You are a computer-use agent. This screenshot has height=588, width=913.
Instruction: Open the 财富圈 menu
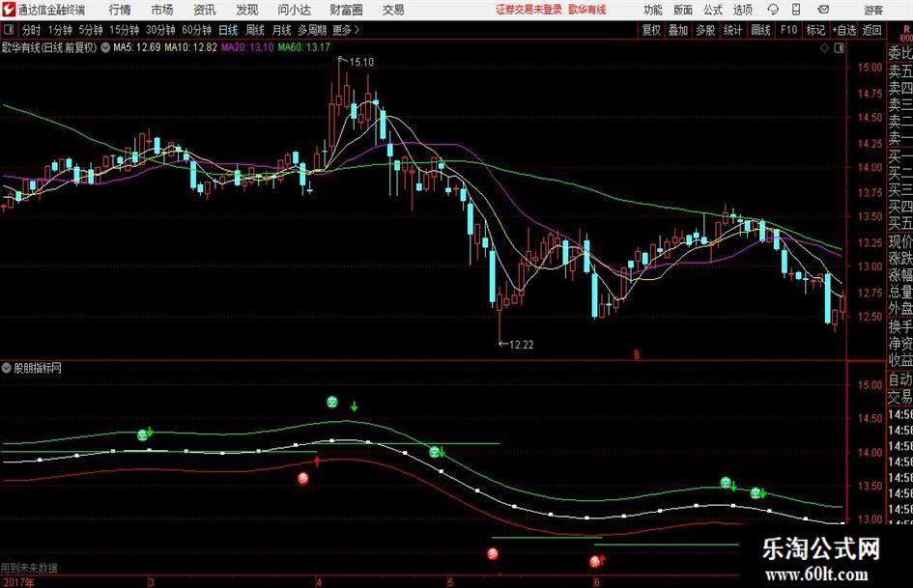pyautogui.click(x=346, y=10)
